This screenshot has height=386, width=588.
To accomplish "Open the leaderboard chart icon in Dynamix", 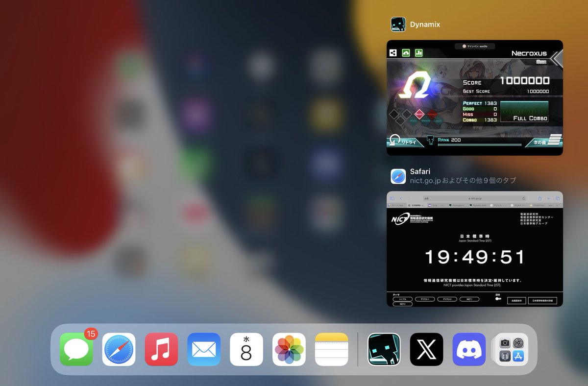I will 419,53.
